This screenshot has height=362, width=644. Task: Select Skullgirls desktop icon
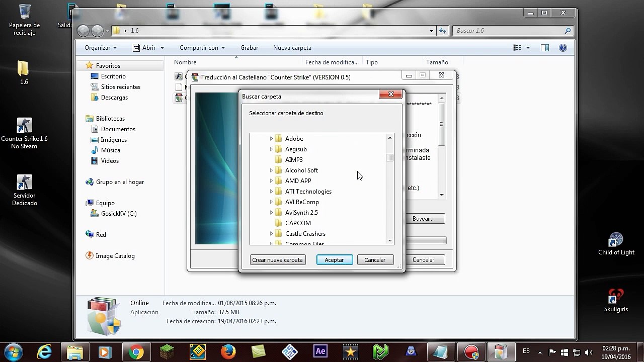coord(616,301)
